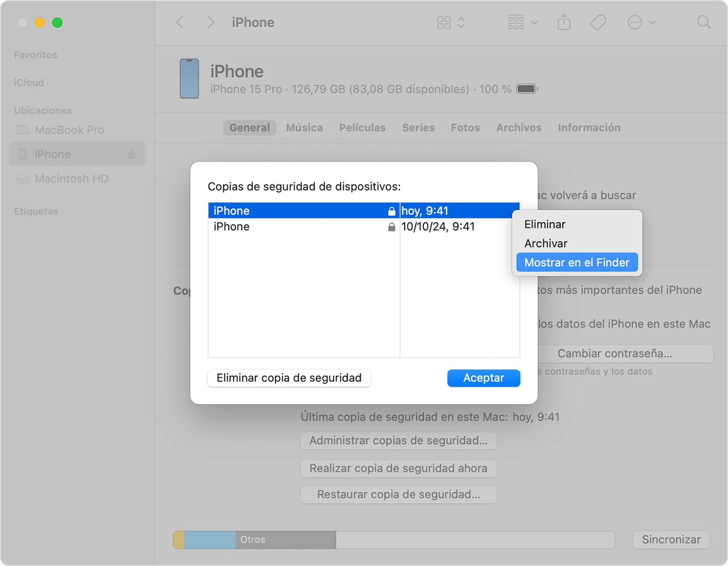728x566 pixels.
Task: Open view switcher up-down chevrons
Action: pyautogui.click(x=461, y=22)
